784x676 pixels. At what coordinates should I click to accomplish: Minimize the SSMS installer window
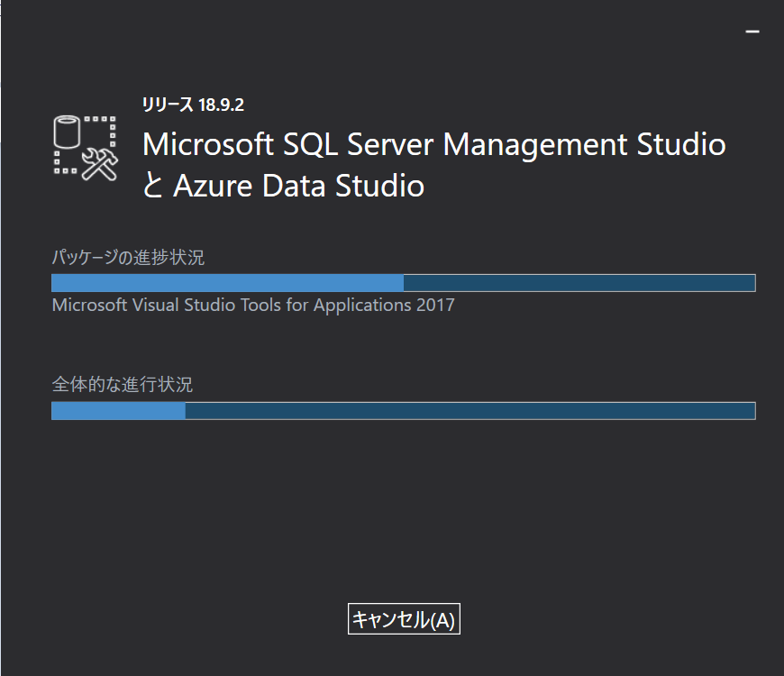click(x=752, y=31)
